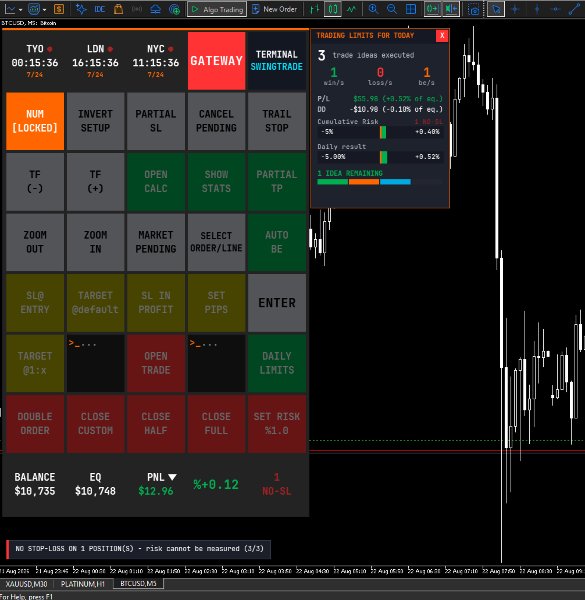Toggle Algo Trading on or off

217,9
